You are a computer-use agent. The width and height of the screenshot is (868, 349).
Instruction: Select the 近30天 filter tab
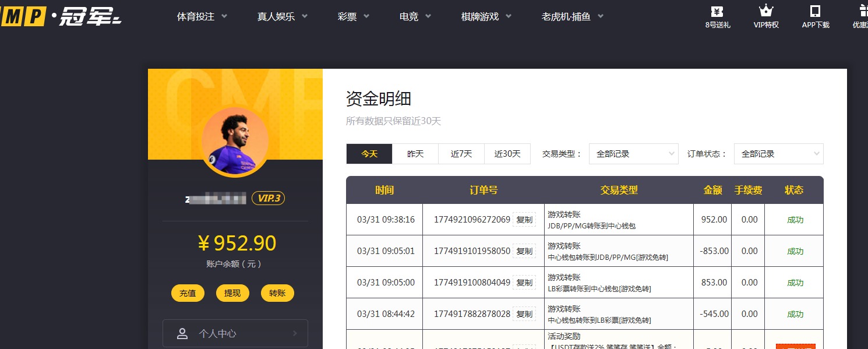pyautogui.click(x=507, y=153)
